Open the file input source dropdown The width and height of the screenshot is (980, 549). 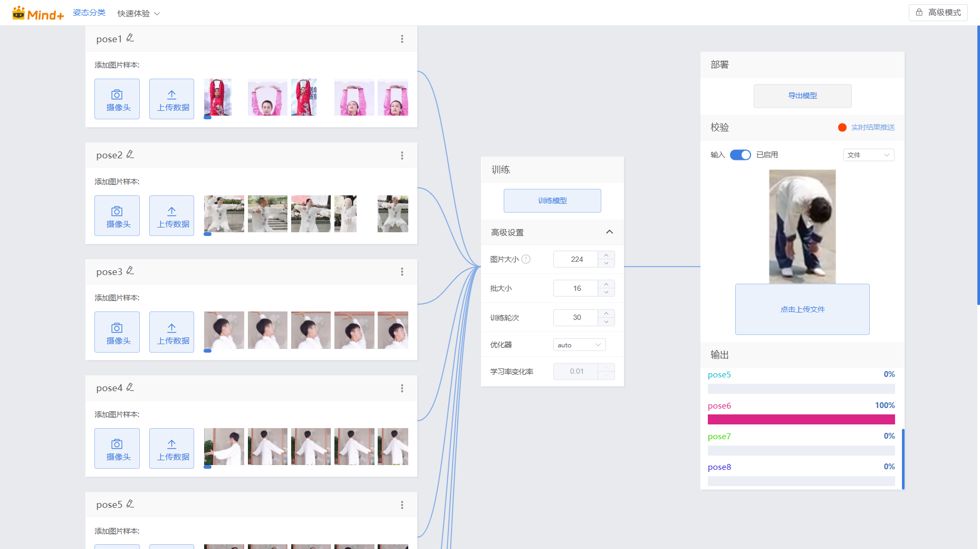(868, 155)
